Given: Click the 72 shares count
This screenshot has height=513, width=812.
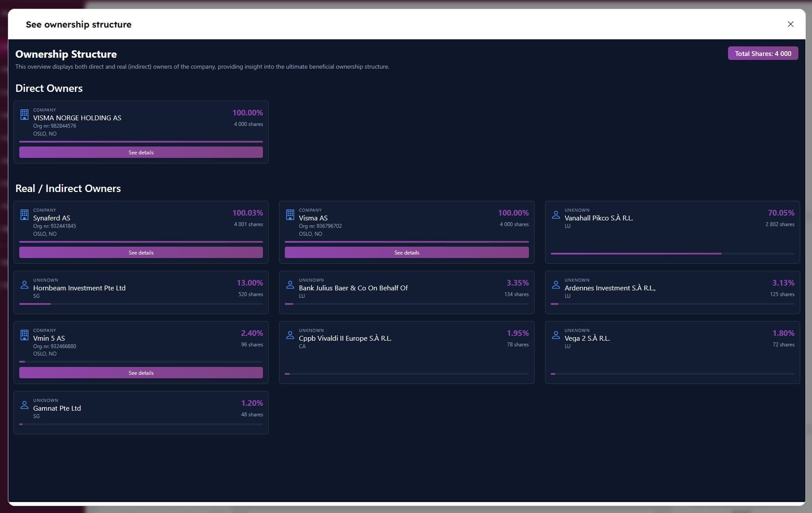Looking at the screenshot, I should 784,345.
